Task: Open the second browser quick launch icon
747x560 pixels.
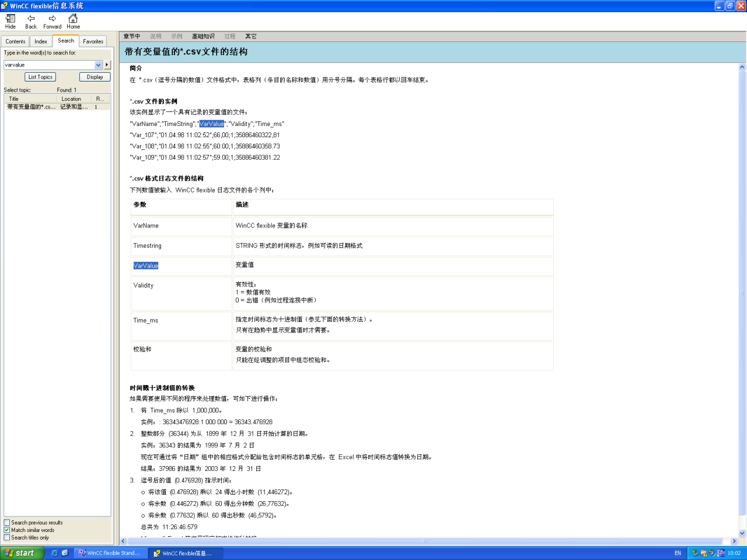Action: point(65,553)
